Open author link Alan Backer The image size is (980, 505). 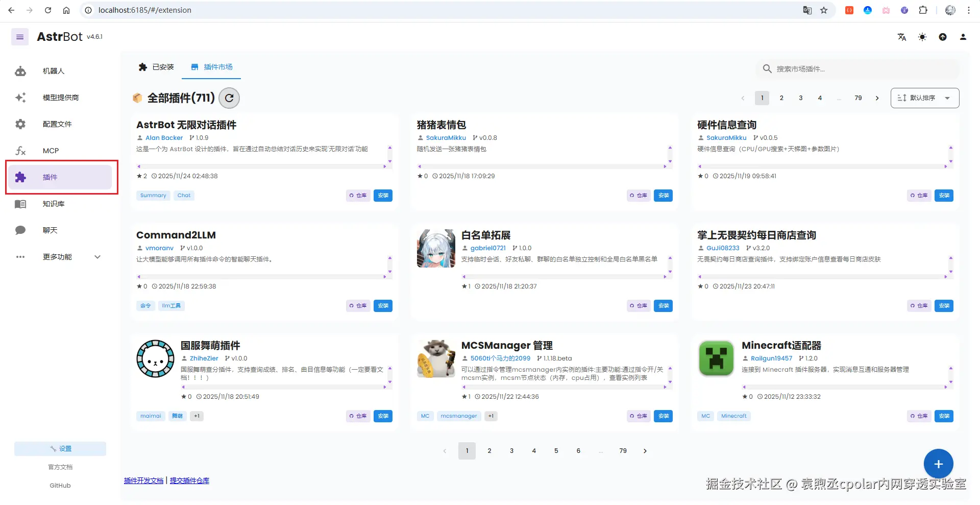[x=164, y=138]
